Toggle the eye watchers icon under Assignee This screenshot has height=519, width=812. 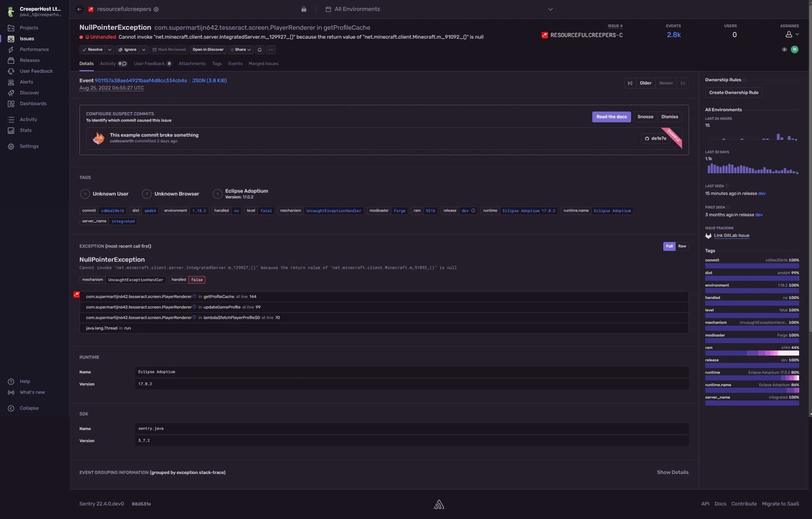click(784, 50)
